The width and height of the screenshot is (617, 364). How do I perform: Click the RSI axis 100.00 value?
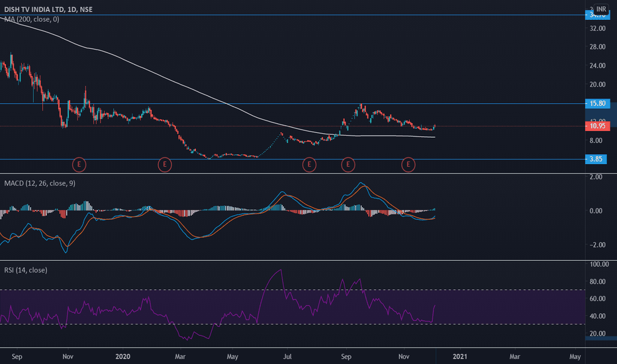coord(599,264)
